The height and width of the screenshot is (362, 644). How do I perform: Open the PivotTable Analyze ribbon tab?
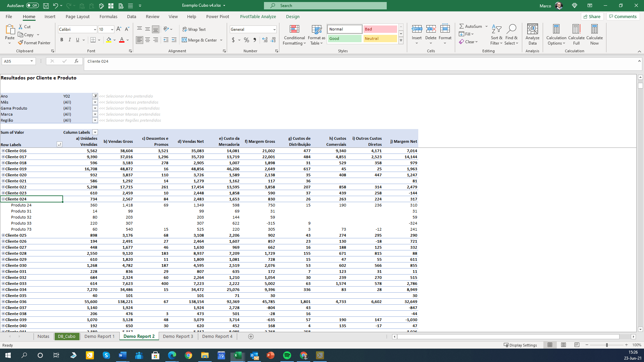coord(258,16)
